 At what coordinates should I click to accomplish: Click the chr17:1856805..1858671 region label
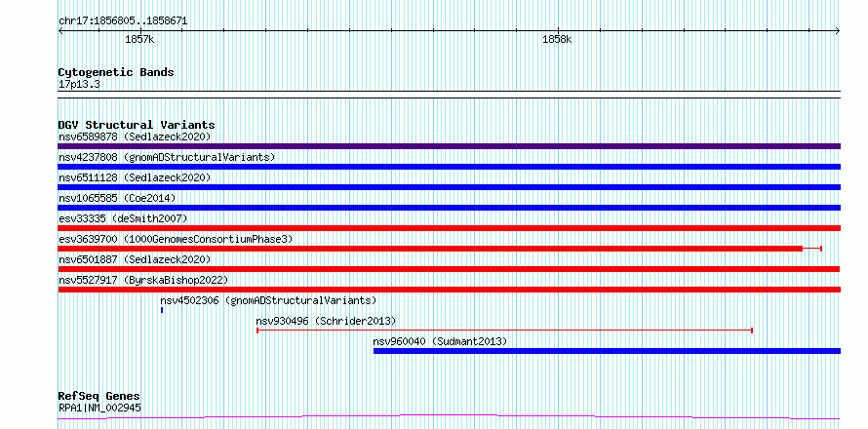coord(123,21)
